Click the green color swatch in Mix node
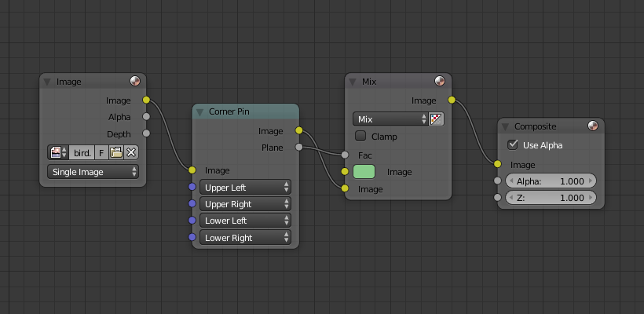Screen dimensions: 644x314 (x=364, y=172)
